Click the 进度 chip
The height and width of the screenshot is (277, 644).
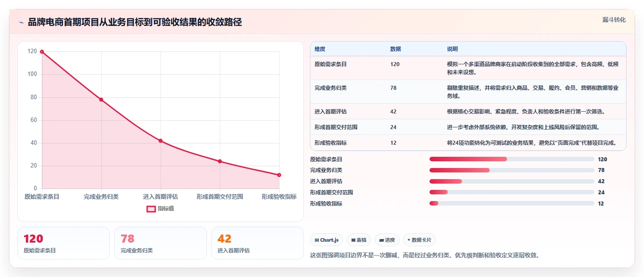click(387, 240)
